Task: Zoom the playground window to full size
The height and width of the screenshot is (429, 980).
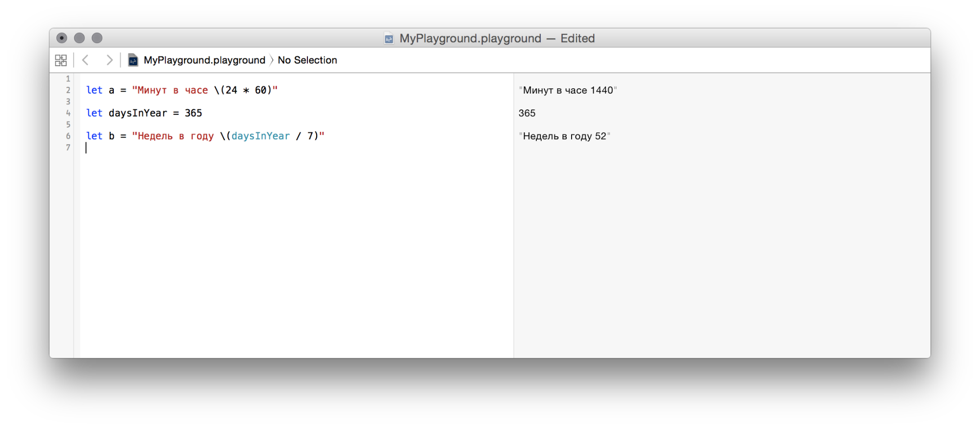Action: (x=97, y=38)
